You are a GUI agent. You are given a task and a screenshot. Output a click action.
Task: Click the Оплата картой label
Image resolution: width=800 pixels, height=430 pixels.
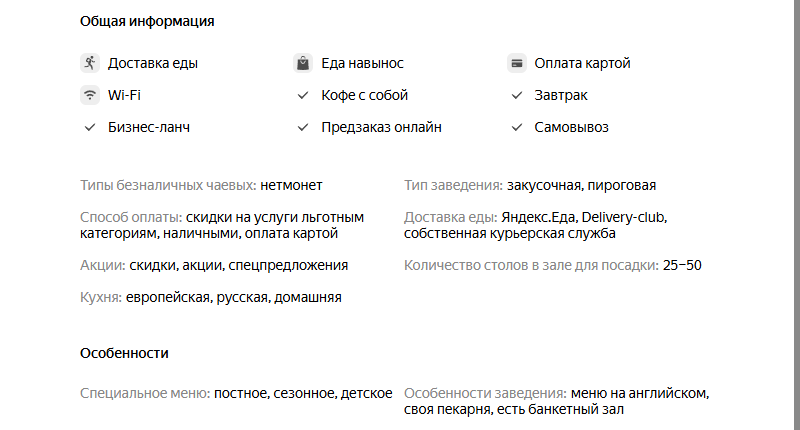pyautogui.click(x=582, y=63)
